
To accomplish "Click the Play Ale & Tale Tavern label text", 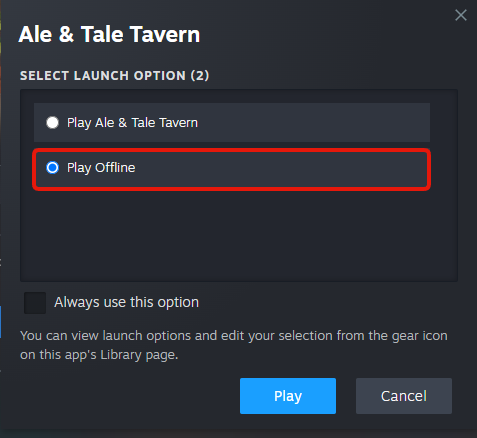I will (132, 123).
